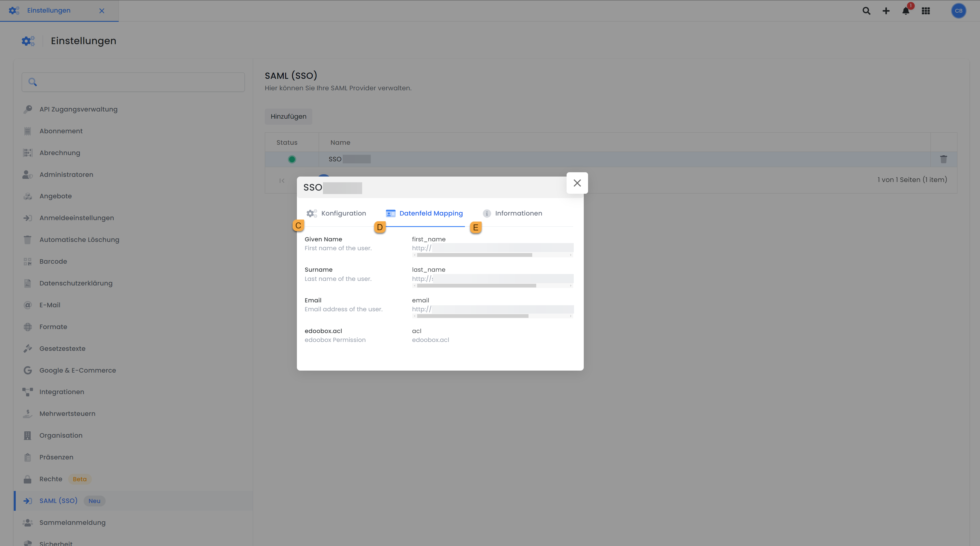Viewport: 980px width, 546px height.
Task: Switch to the Informationen tab
Action: pos(518,213)
